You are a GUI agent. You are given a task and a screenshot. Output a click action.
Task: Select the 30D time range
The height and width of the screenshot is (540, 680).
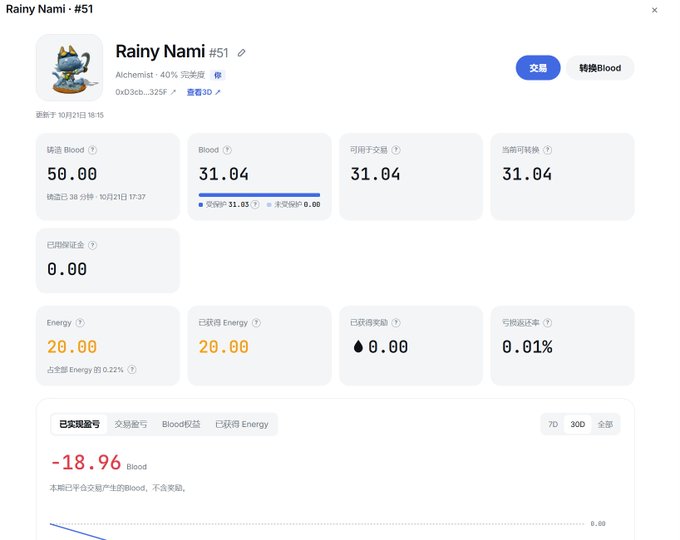[578, 424]
